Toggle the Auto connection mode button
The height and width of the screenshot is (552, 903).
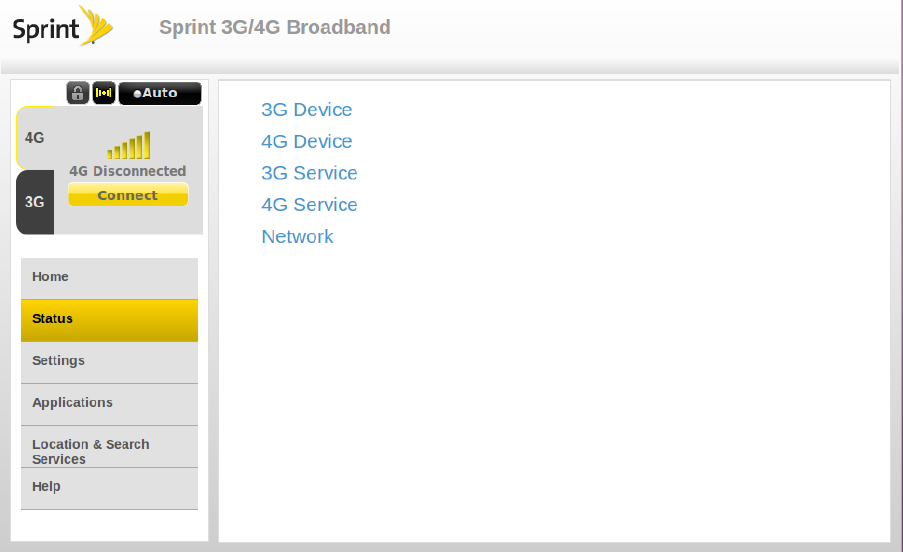point(160,93)
